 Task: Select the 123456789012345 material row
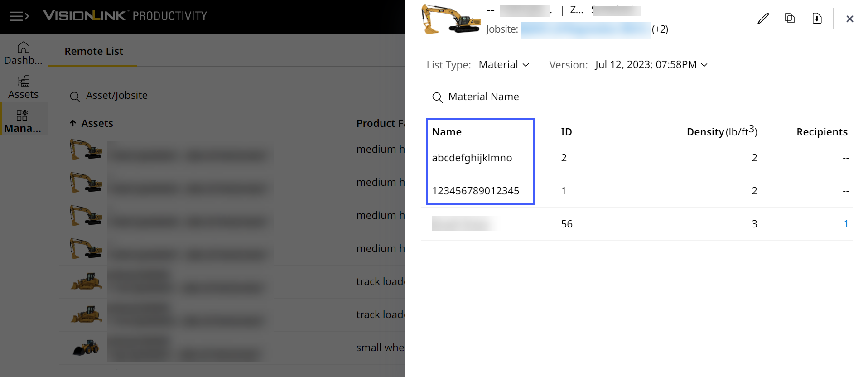[475, 191]
